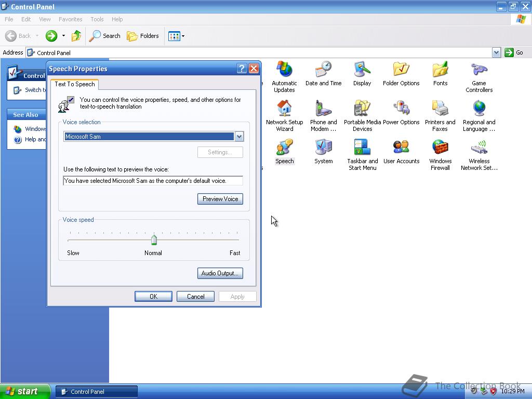
Task: Toggle the Folders toolbar button
Action: (x=142, y=36)
